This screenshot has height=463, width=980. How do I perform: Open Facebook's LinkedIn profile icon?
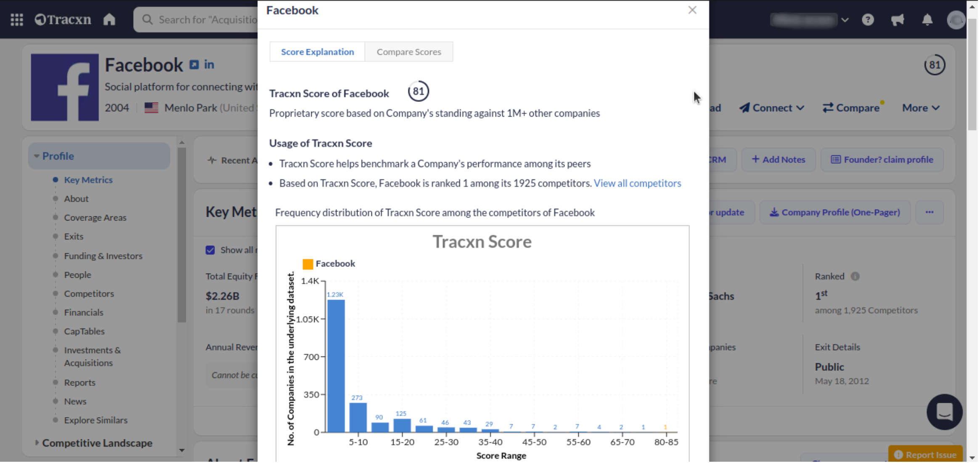[209, 65]
